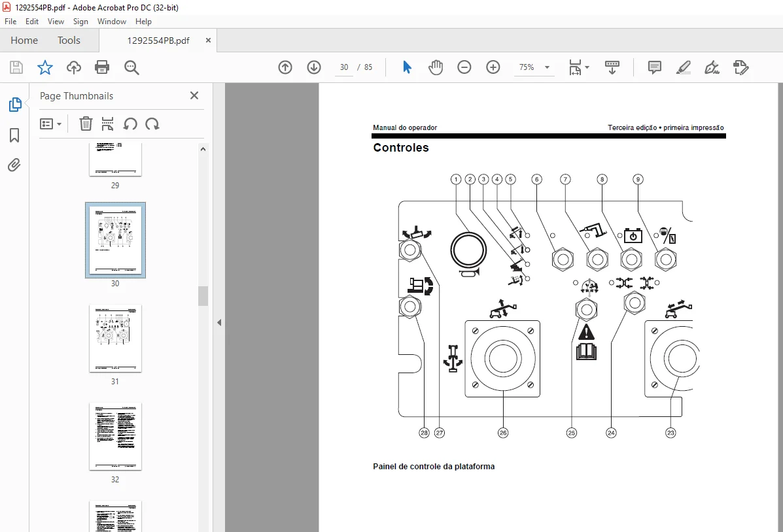Collapse the navigation pane with arrow
The width and height of the screenshot is (783, 532).
(x=219, y=323)
